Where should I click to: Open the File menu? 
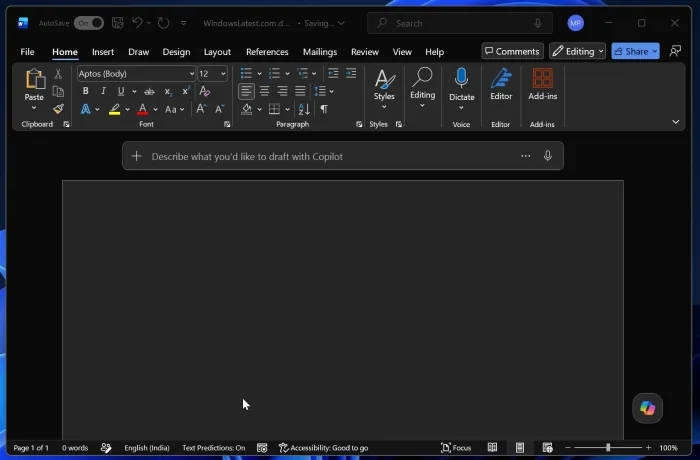27,52
